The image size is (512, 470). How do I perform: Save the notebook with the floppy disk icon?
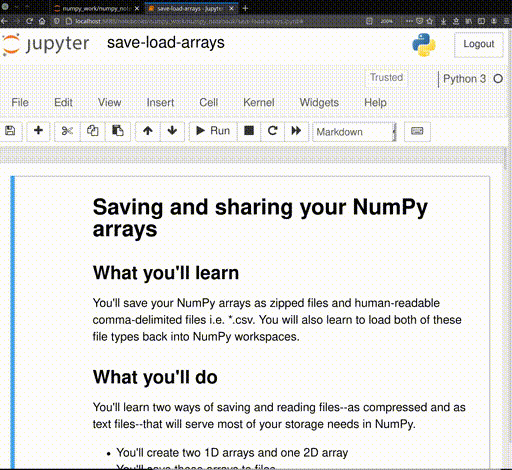pyautogui.click(x=10, y=131)
